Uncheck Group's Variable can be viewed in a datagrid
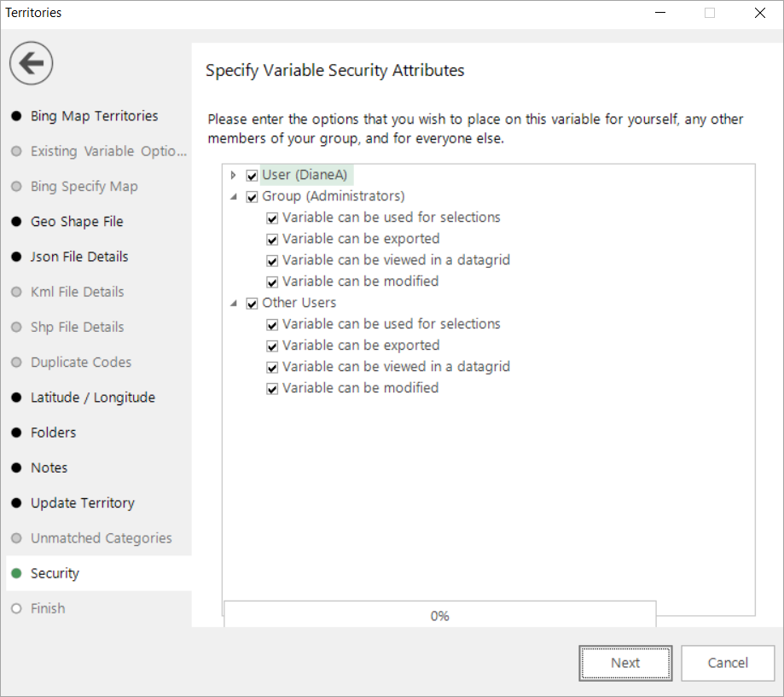 point(272,261)
